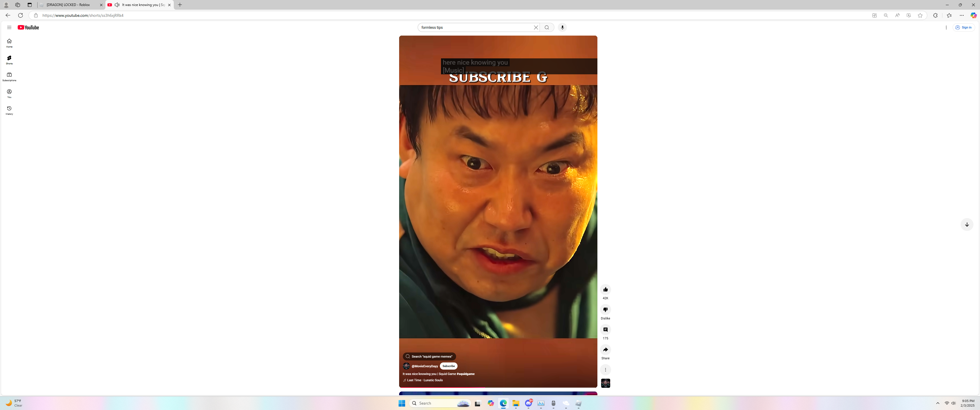Screen dimensions: 980x410
Task: Open the Favorites list
Action: coord(949,15)
